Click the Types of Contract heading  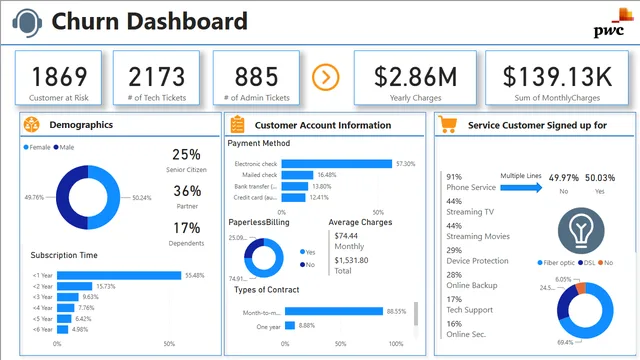click(267, 290)
